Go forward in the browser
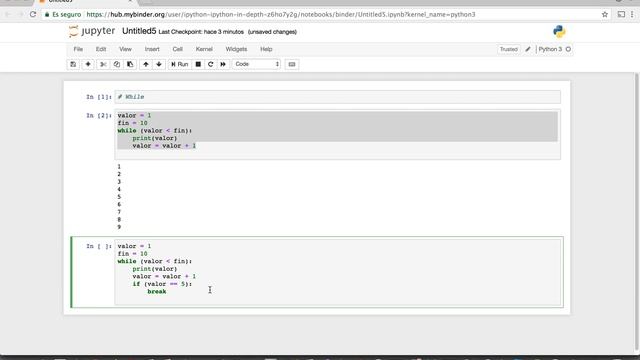This screenshot has height=360, width=640. point(20,14)
